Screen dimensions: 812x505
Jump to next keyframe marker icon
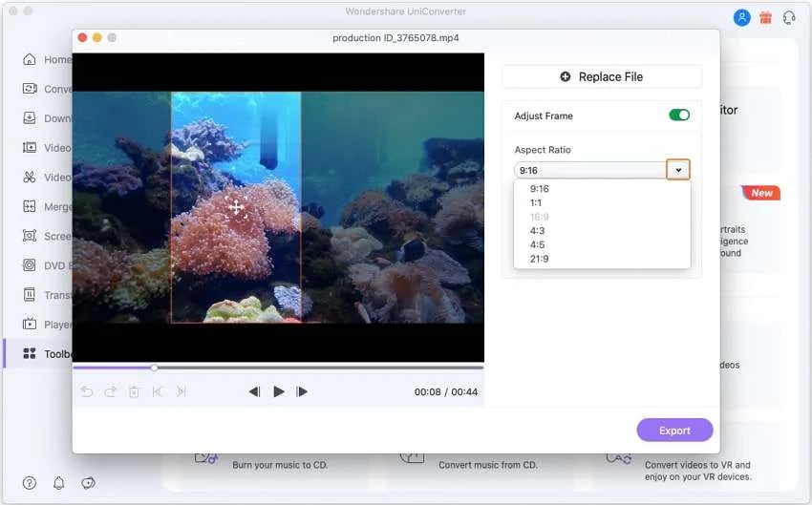coord(181,391)
